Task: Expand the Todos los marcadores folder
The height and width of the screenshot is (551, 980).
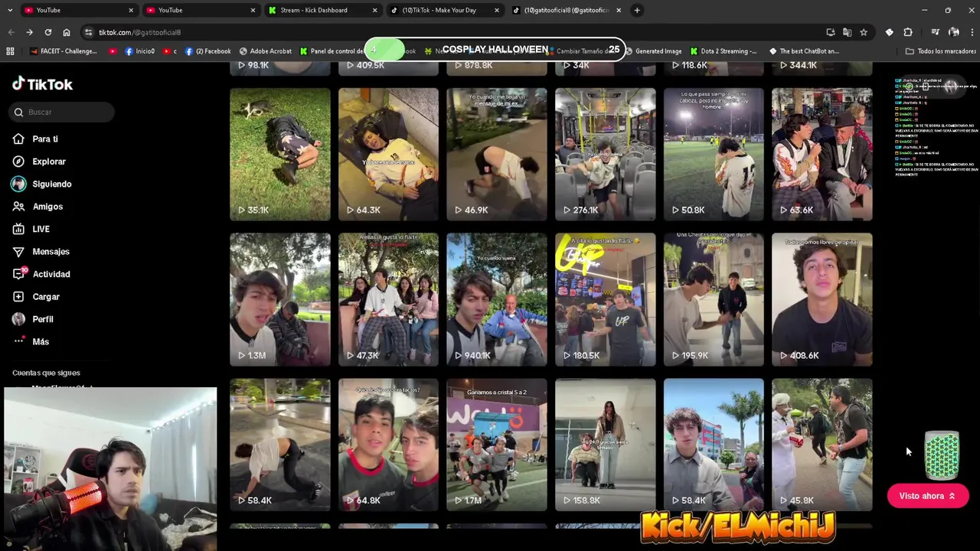Action: click(940, 51)
